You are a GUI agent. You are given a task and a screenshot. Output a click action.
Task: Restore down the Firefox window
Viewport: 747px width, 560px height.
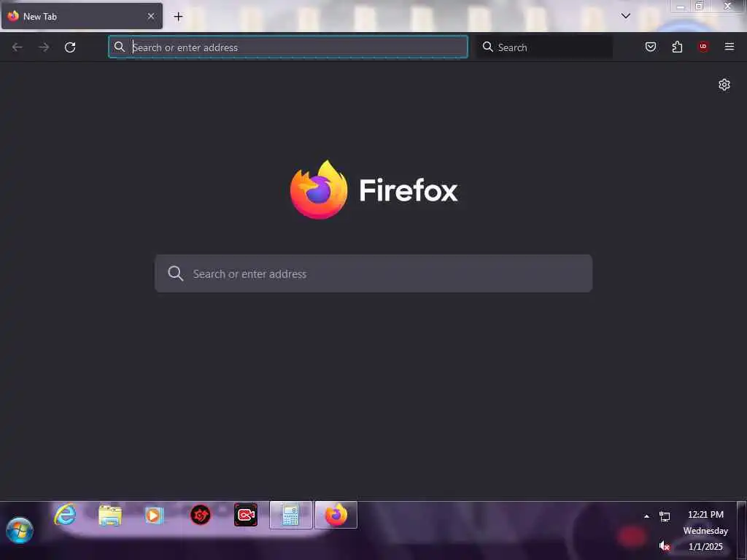click(700, 6)
